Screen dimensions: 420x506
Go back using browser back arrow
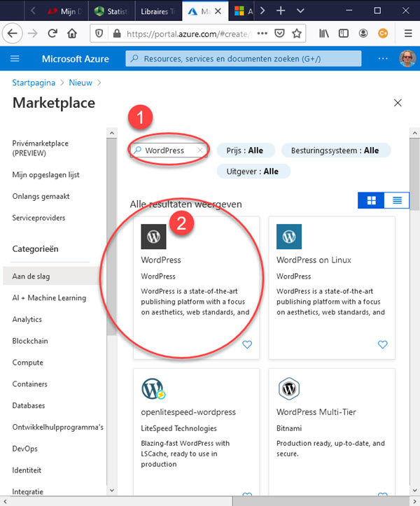click(13, 33)
